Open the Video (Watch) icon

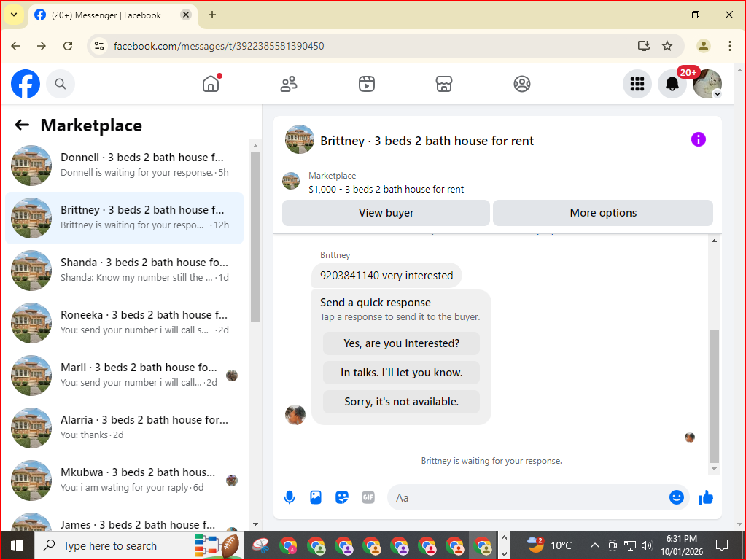(x=366, y=84)
